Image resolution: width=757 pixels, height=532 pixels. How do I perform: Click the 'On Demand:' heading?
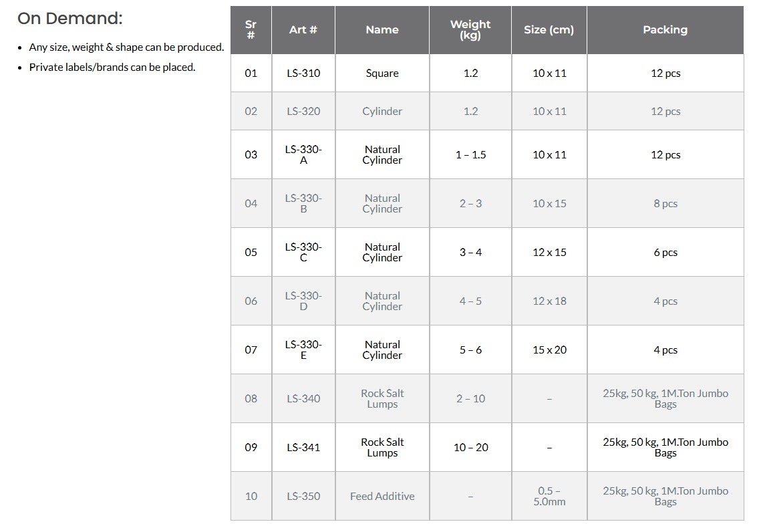[70, 18]
